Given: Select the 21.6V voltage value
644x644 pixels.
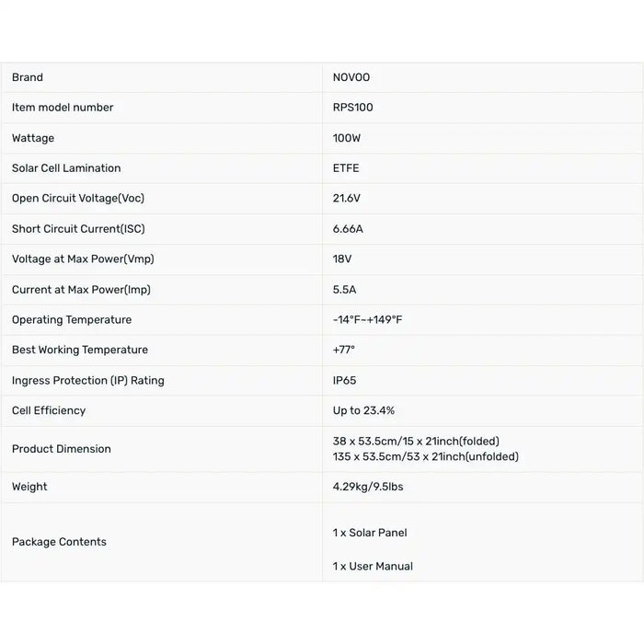Looking at the screenshot, I should 349,199.
